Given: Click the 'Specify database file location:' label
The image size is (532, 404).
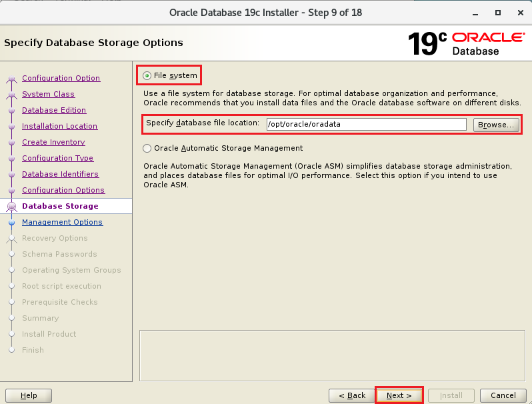Looking at the screenshot, I should pyautogui.click(x=203, y=123).
